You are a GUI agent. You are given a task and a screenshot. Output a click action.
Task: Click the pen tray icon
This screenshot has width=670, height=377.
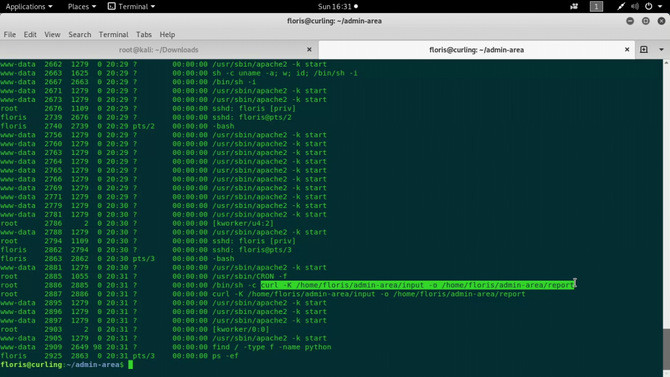(621, 6)
